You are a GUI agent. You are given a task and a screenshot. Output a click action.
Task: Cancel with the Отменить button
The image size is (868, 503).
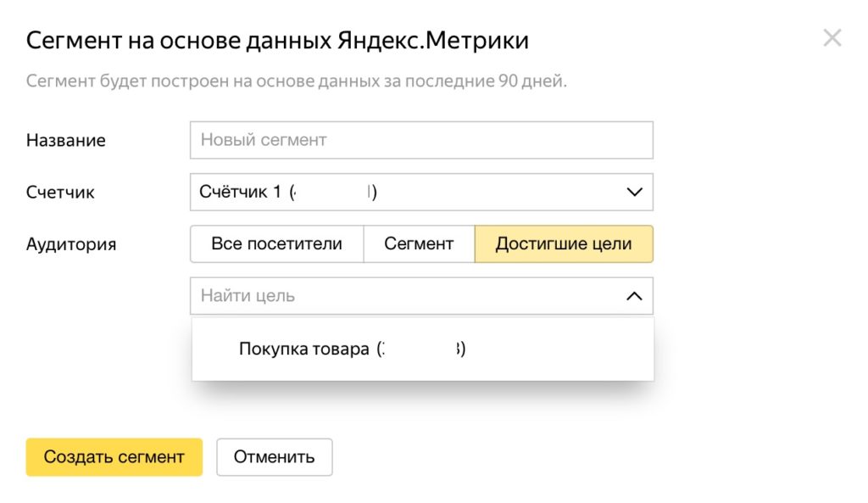(275, 457)
